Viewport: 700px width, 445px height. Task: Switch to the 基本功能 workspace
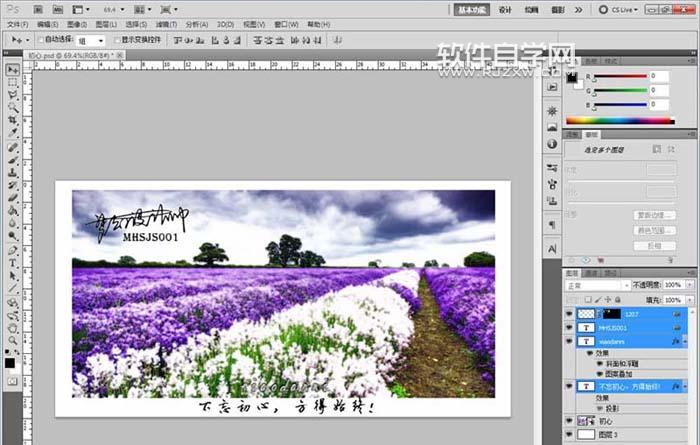(472, 10)
